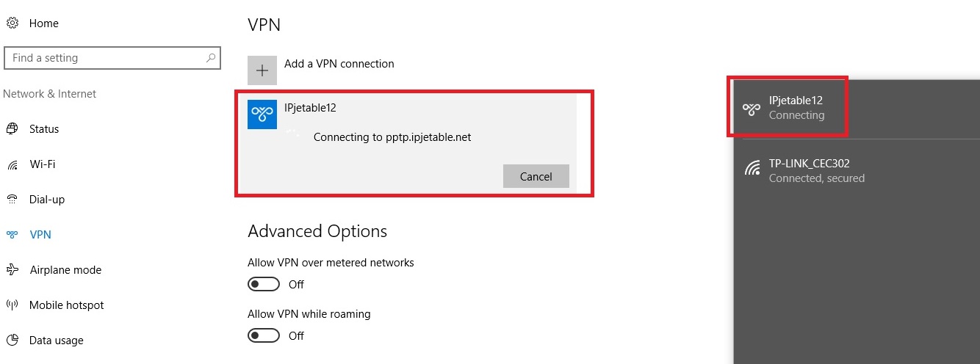The width and height of the screenshot is (980, 364).
Task: Click the plus icon to add VPN
Action: (x=262, y=70)
